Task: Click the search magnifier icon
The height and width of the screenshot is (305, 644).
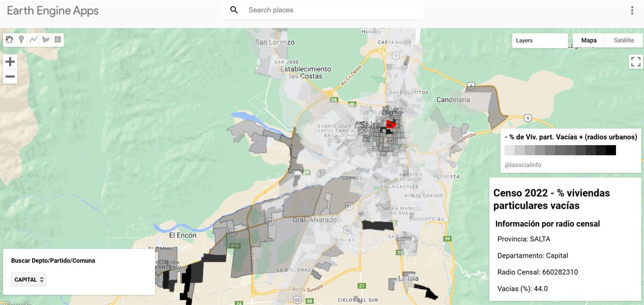Action: pos(234,10)
